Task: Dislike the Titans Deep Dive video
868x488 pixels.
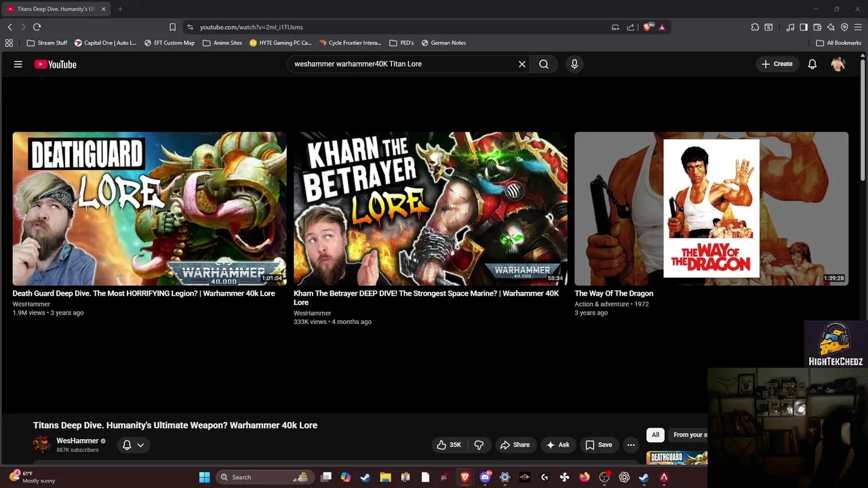Action: pos(479,445)
